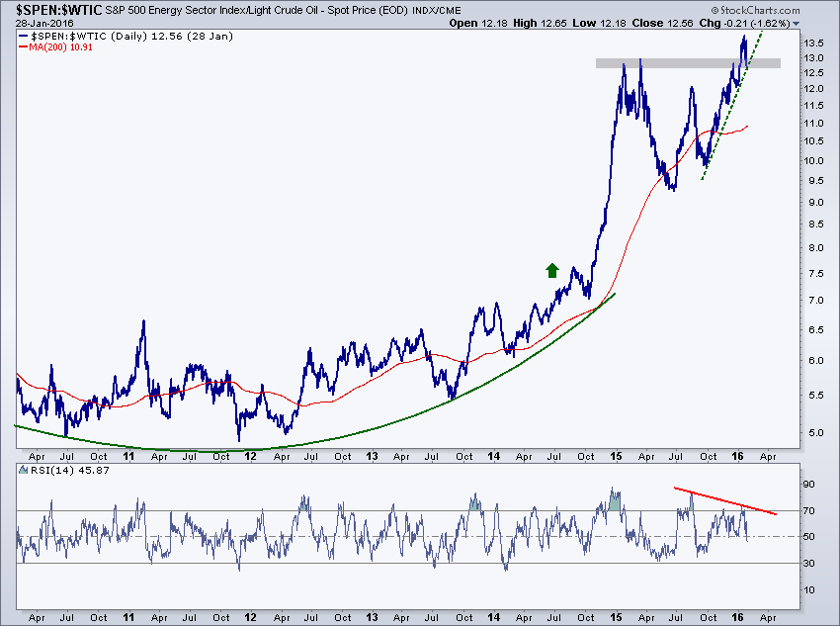Click the 12.5 price axis label
The image size is (840, 626).
[813, 73]
